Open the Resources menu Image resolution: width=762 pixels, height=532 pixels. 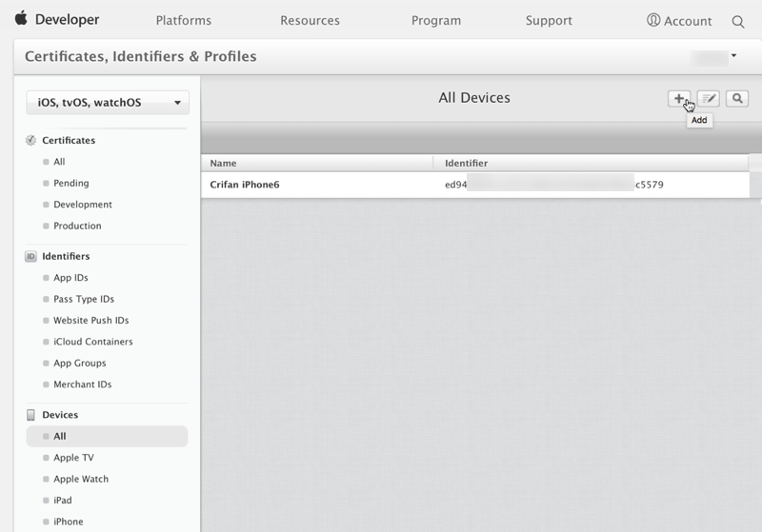tap(311, 20)
